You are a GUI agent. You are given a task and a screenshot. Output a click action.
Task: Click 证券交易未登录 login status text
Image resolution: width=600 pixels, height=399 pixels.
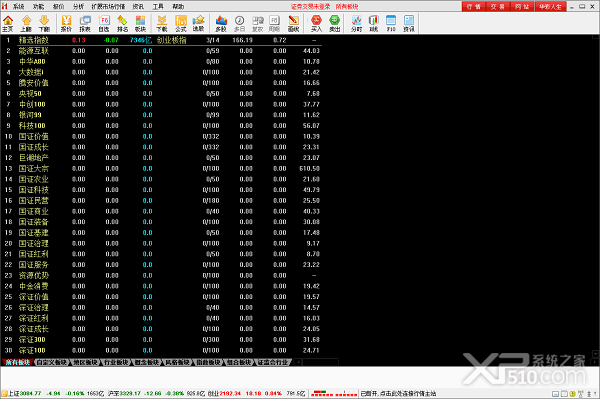[x=310, y=7]
